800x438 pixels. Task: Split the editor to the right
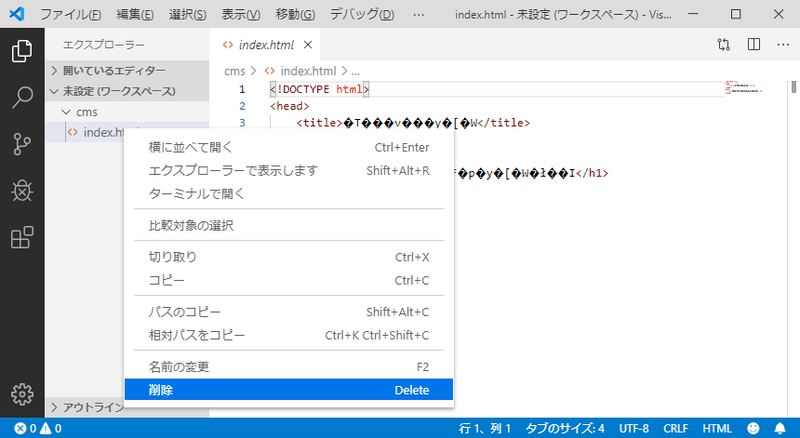point(754,45)
